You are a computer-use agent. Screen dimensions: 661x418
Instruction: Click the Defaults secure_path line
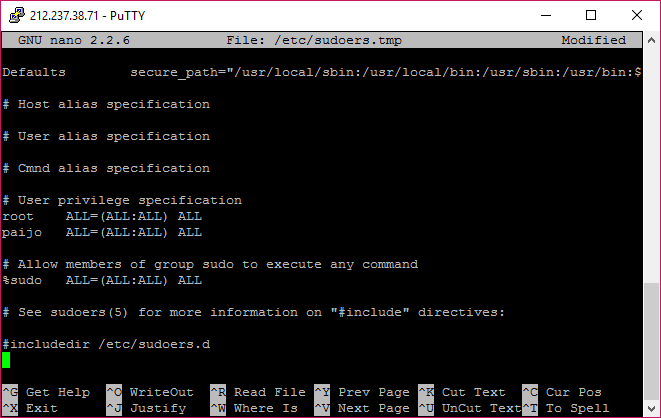[x=322, y=72]
